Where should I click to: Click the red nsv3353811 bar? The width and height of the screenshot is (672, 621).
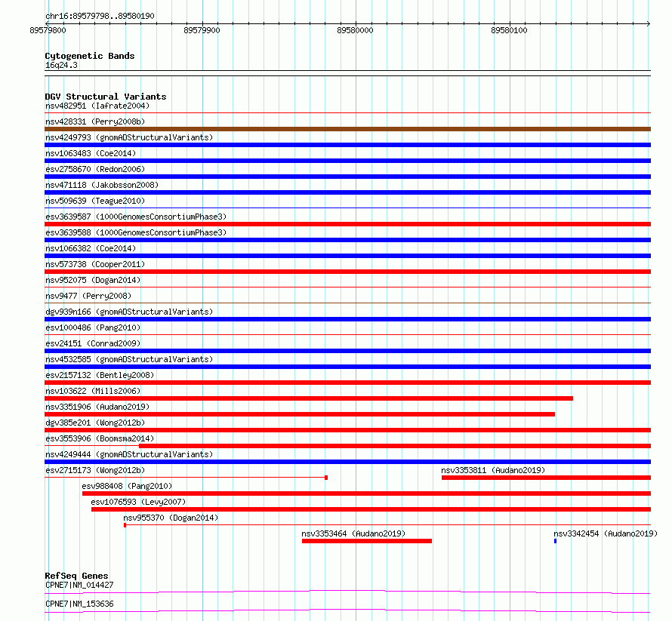click(546, 478)
